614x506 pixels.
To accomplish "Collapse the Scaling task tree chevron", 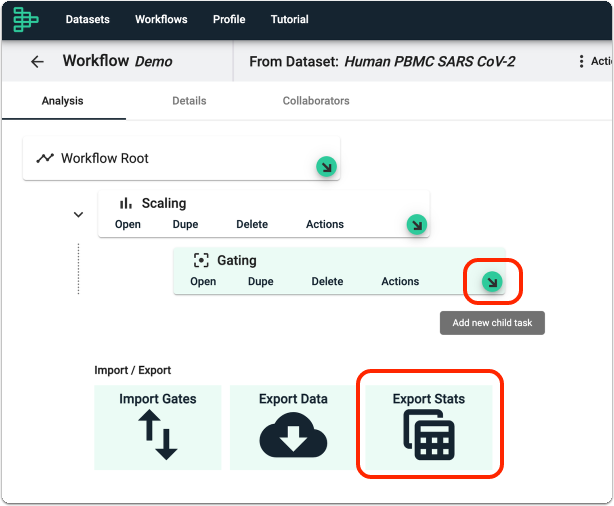I will click(x=78, y=215).
